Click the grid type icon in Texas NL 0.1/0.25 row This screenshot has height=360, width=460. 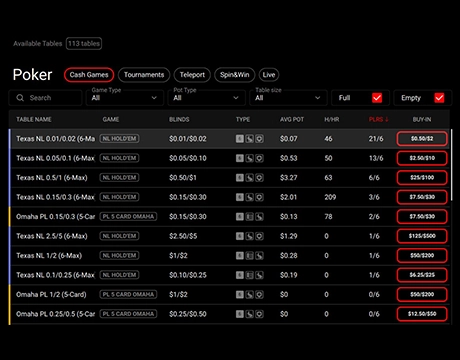[x=249, y=275]
